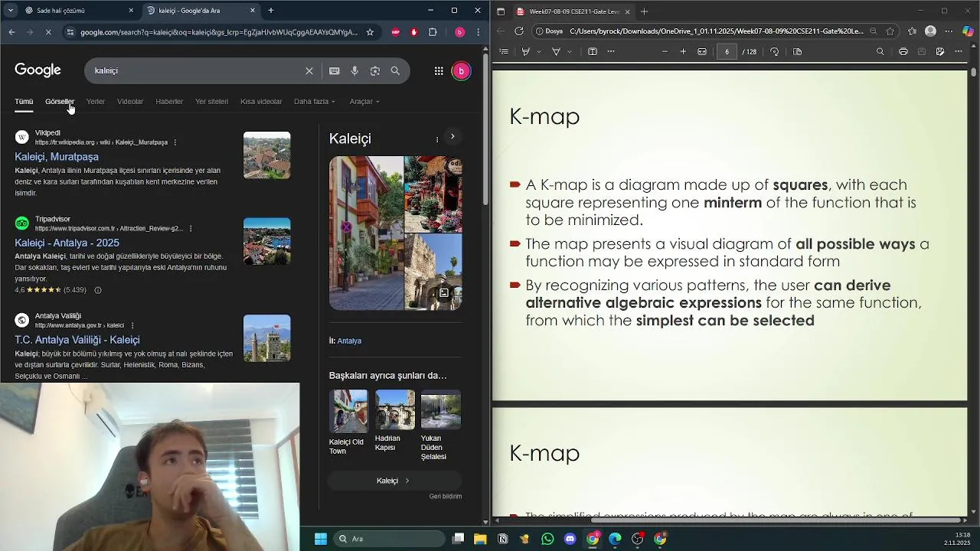980x551 pixels.
Task: Switch to the Videolar tab
Action: [x=130, y=101]
